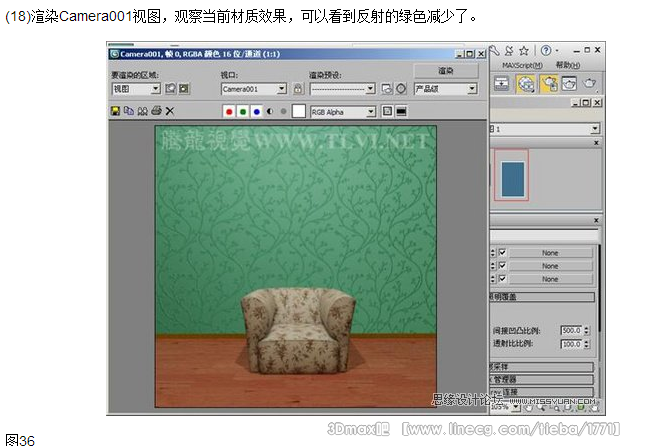
Task: Click the lock-to-viewport padlock icon
Action: (297, 89)
